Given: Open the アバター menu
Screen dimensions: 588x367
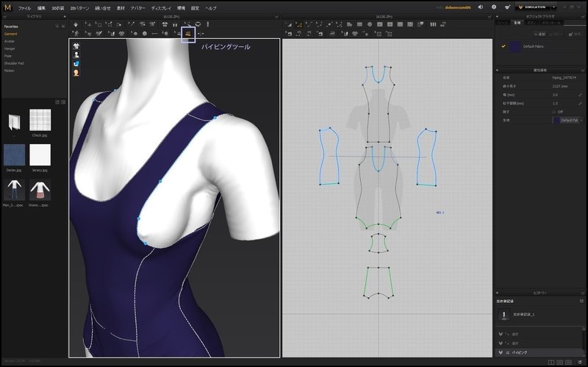Looking at the screenshot, I should 138,7.
